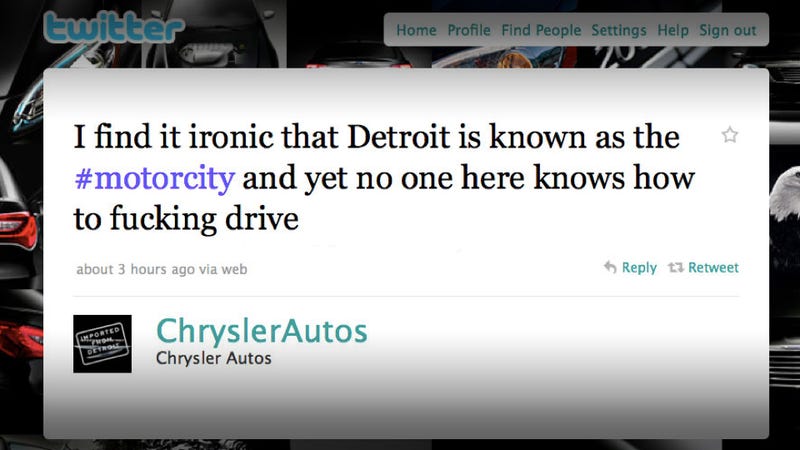Open Find People in the navigation bar
This screenshot has height=450, width=800.
click(x=541, y=30)
